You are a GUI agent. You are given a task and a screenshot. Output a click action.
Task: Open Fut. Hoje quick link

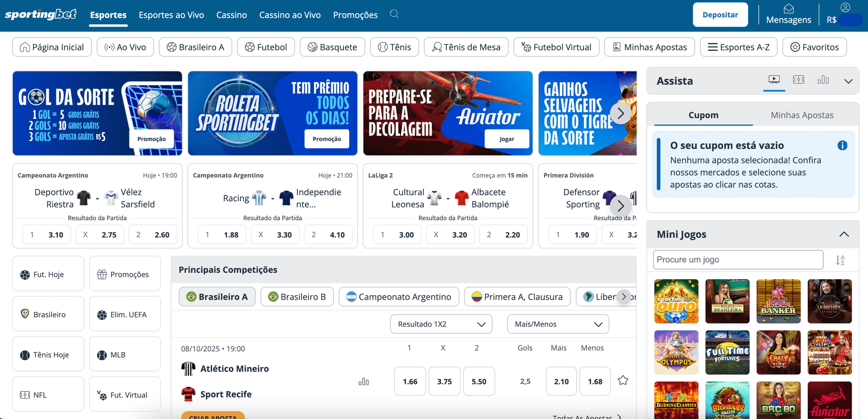[x=48, y=274]
